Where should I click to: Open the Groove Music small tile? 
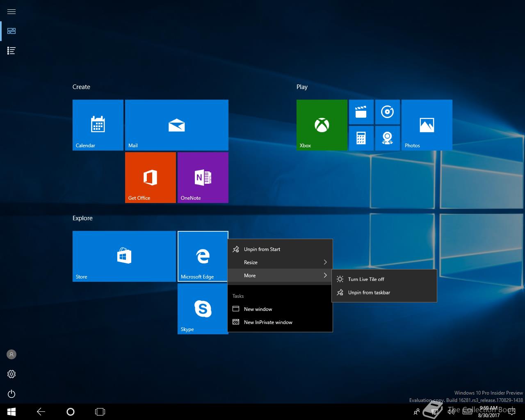pyautogui.click(x=388, y=112)
